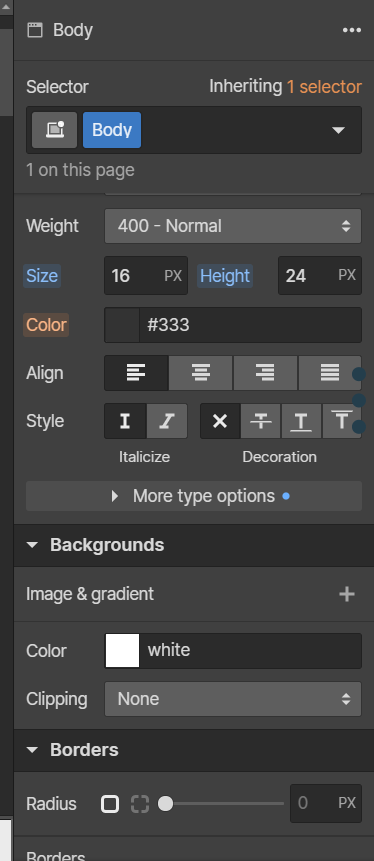Open the Clipping None dropdown
Image resolution: width=374 pixels, height=861 pixels.
(x=233, y=699)
